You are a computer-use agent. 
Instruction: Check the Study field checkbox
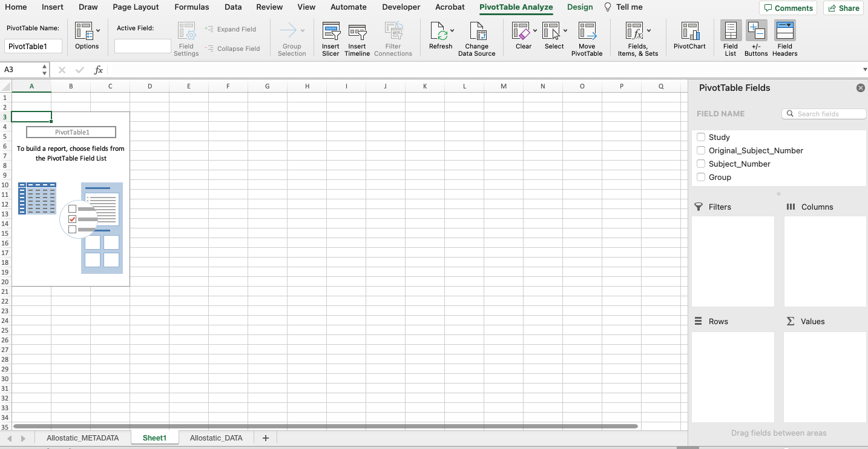pyautogui.click(x=701, y=137)
